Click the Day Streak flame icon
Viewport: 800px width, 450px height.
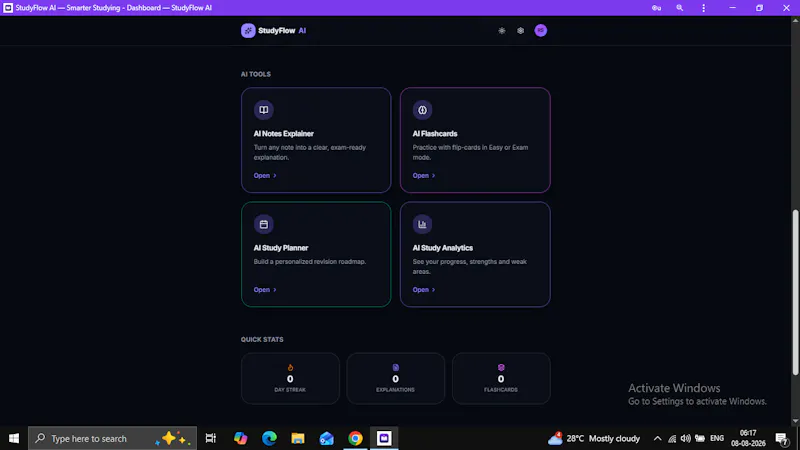coord(290,367)
